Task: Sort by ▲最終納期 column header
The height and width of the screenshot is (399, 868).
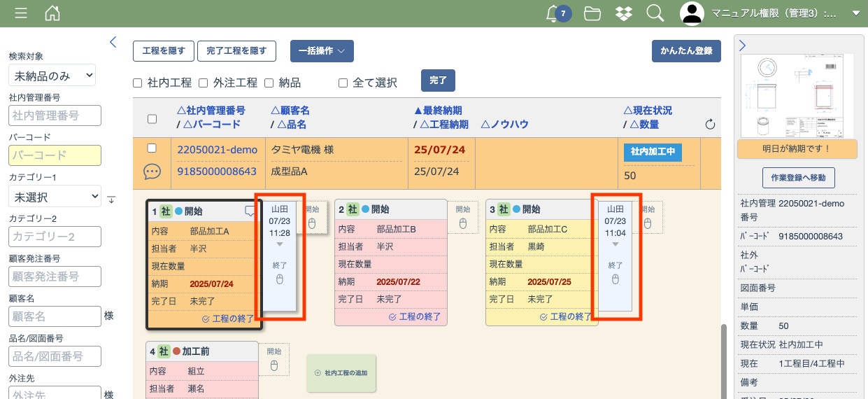Action: point(438,111)
